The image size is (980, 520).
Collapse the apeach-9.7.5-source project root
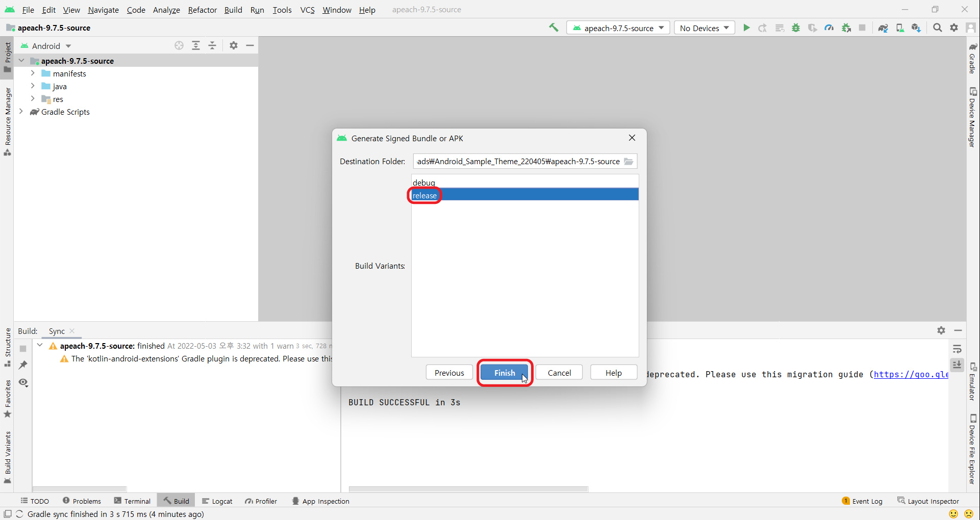(x=21, y=61)
